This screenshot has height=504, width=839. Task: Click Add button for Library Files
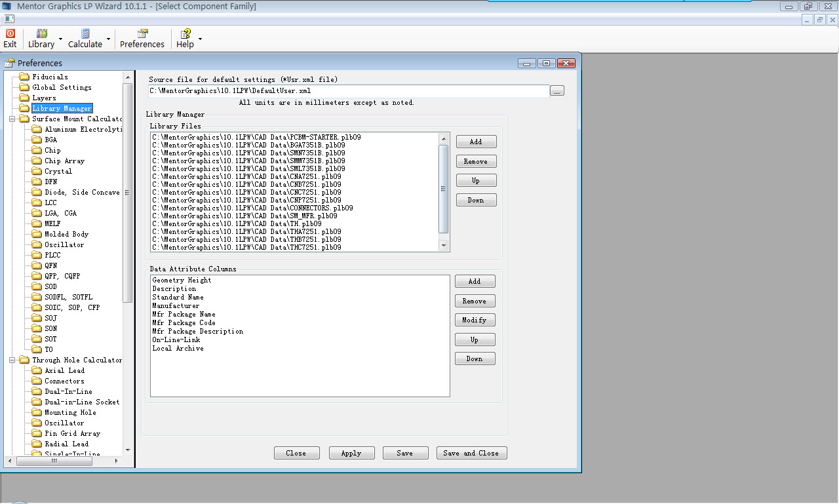476,142
